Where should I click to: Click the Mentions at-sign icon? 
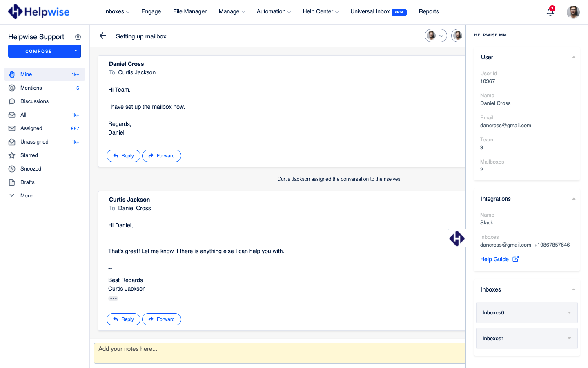coord(12,88)
